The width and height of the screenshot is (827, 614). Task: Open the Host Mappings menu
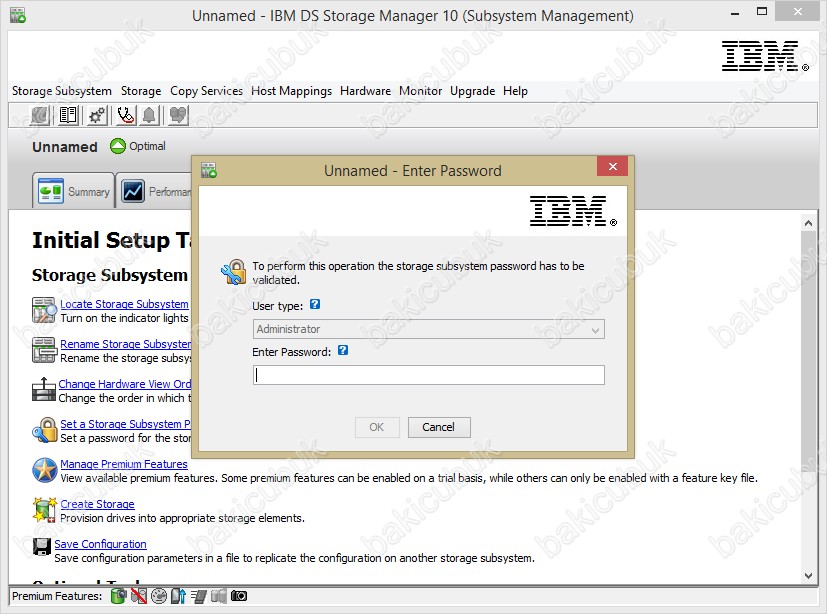(x=291, y=91)
